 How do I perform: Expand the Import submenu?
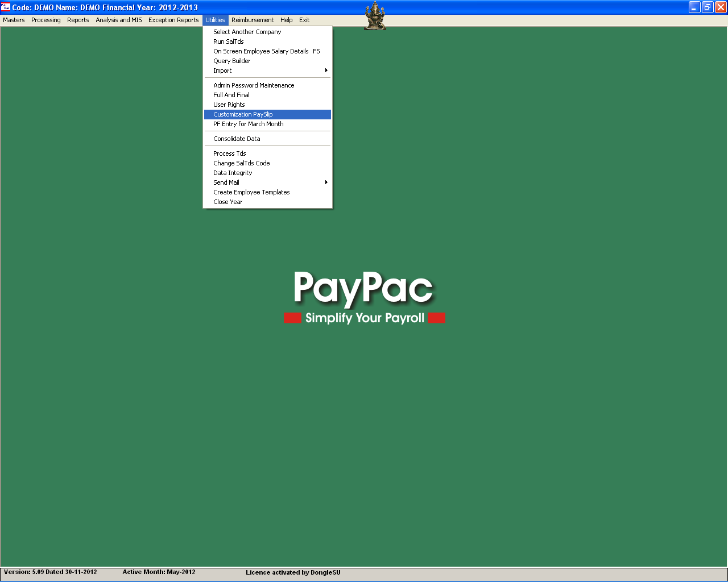[x=267, y=70]
